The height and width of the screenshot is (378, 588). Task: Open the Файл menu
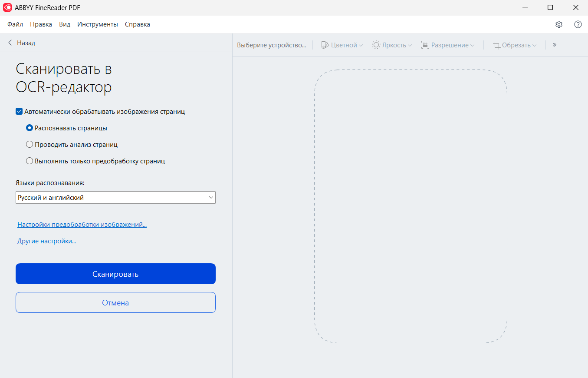(x=15, y=24)
